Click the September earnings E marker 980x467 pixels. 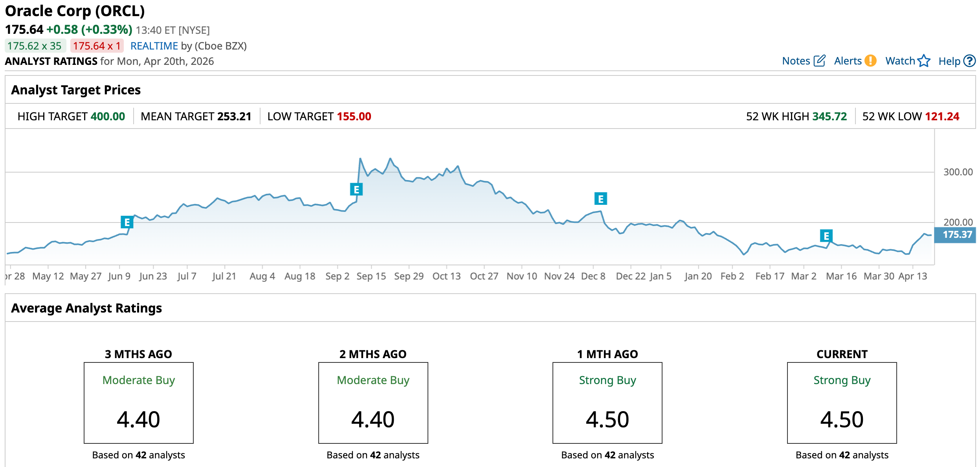point(356,189)
